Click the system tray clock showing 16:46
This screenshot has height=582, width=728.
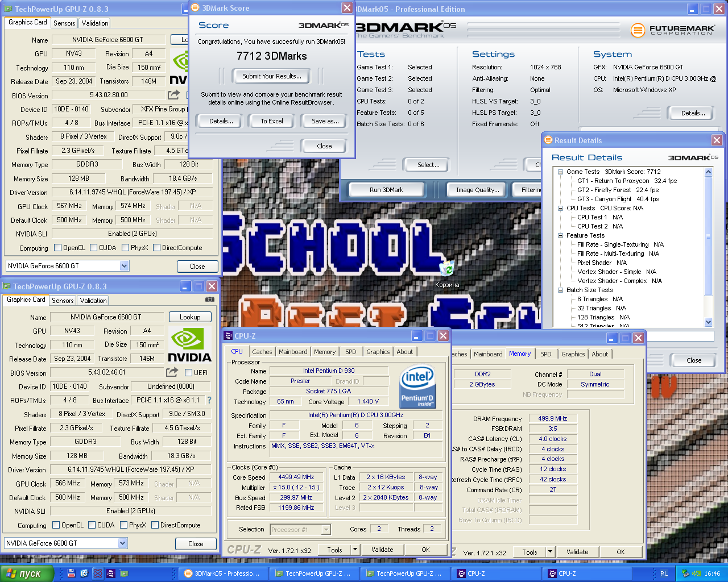[x=712, y=573]
